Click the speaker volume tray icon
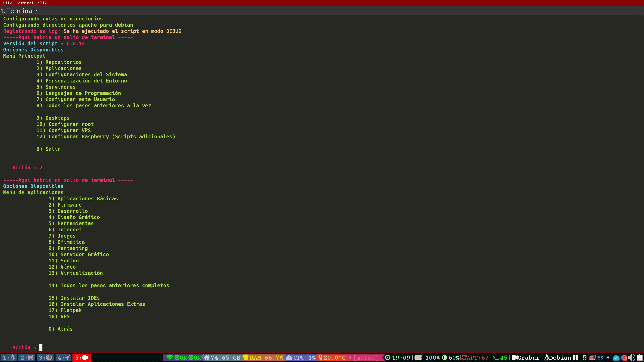Viewport: 644px width, 362px height. tap(631, 357)
